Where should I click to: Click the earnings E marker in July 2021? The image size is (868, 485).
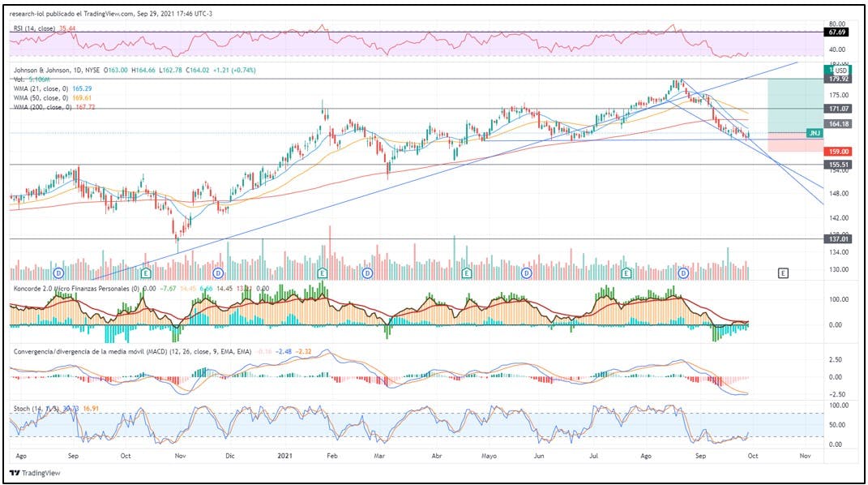click(x=626, y=273)
